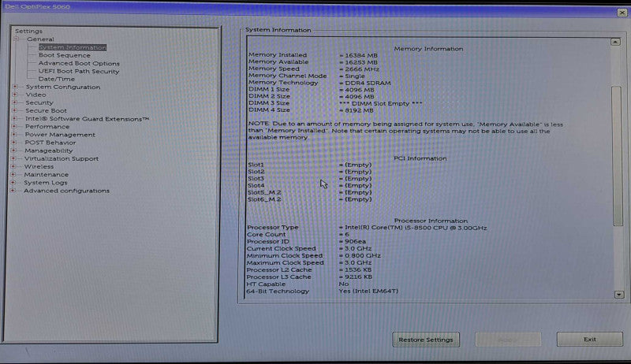Select the System Logs label
The height and width of the screenshot is (364, 631).
46,183
